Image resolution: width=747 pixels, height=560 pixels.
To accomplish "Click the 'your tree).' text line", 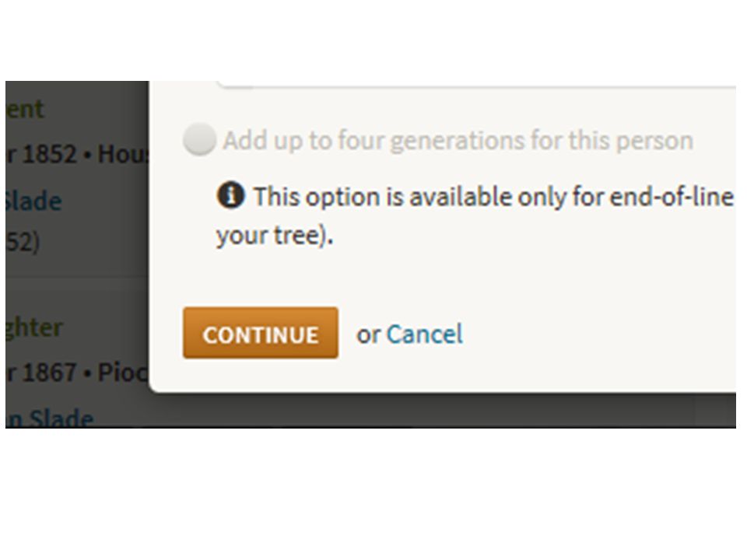I will [275, 236].
